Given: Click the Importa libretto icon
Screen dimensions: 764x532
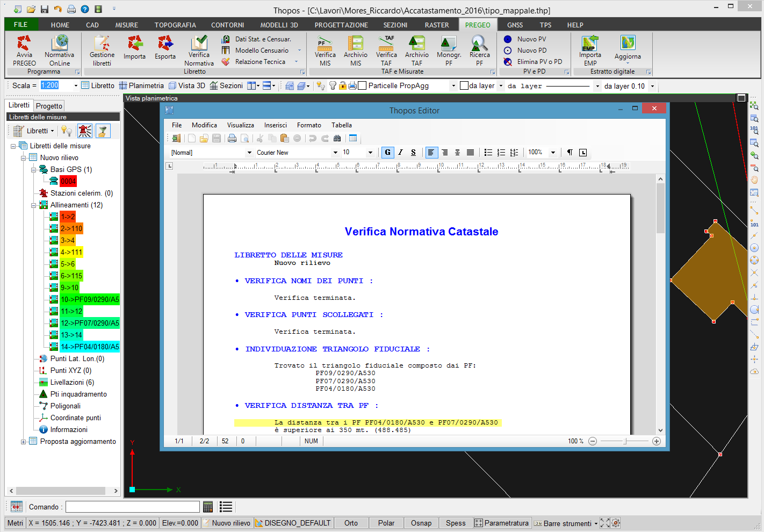Looking at the screenshot, I should [135, 47].
